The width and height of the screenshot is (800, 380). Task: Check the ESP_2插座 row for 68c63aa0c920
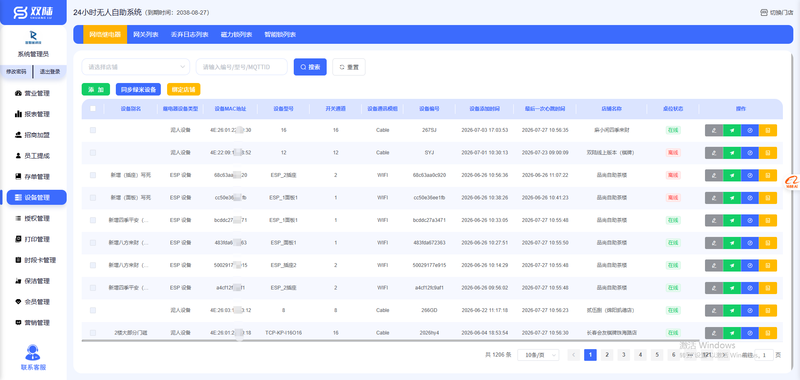(93, 175)
